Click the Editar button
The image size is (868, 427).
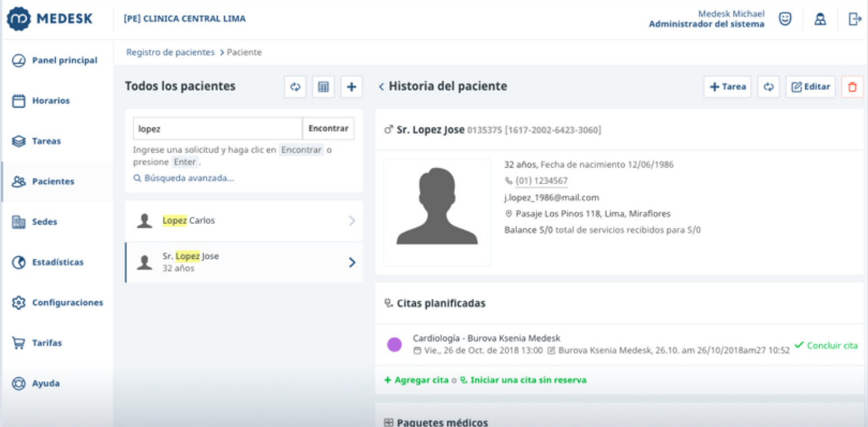click(x=810, y=86)
